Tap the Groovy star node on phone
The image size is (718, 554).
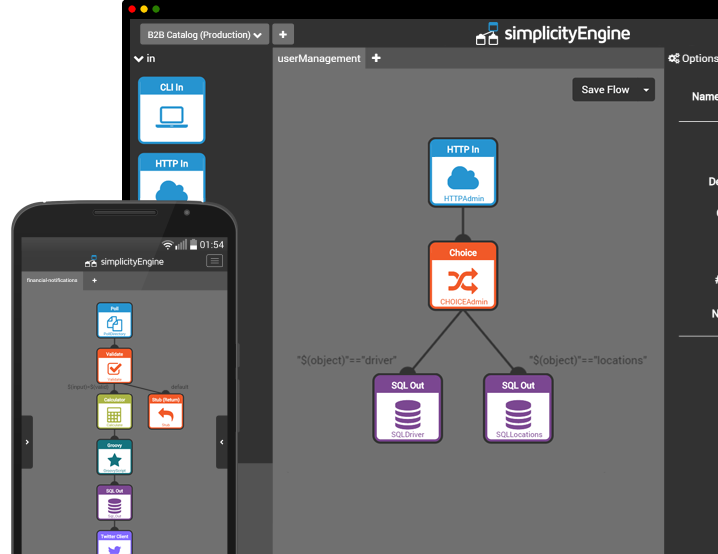(114, 456)
